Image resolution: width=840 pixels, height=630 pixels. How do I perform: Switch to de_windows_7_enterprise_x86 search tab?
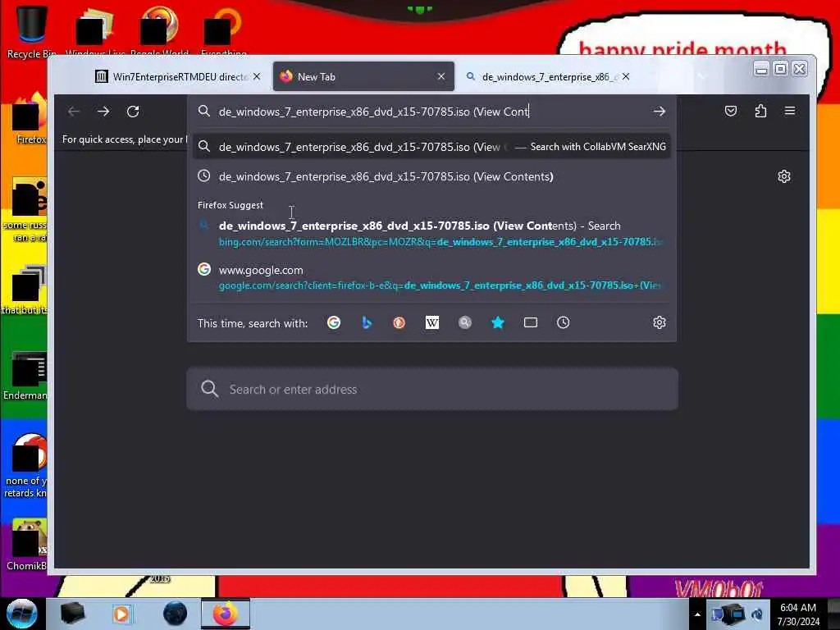(549, 76)
